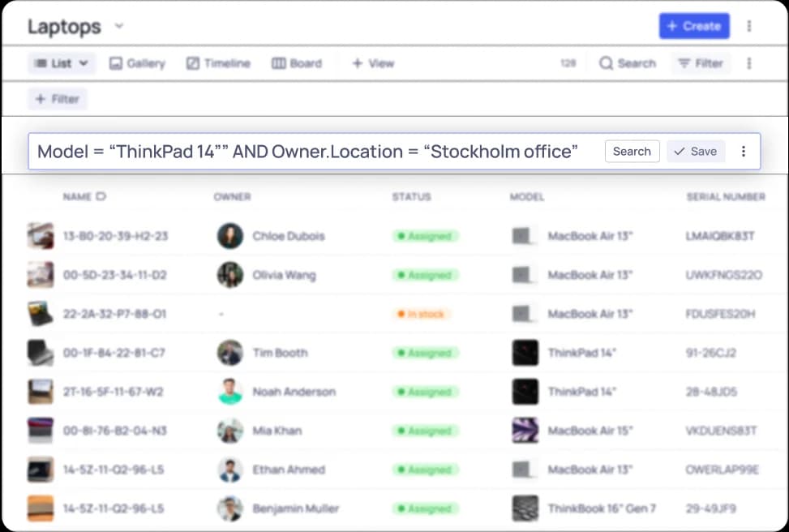789x532 pixels.
Task: Click Assigned status for Tim Booth
Action: pyautogui.click(x=426, y=353)
